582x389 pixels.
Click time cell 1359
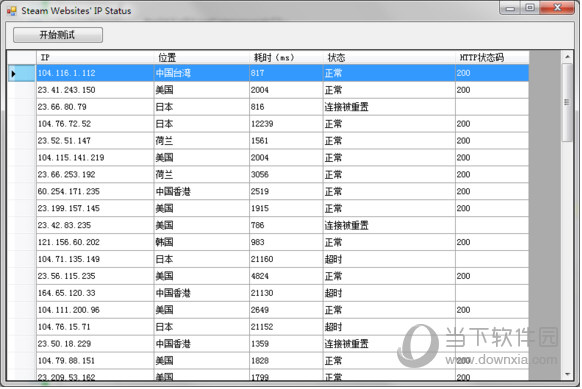tap(286, 344)
